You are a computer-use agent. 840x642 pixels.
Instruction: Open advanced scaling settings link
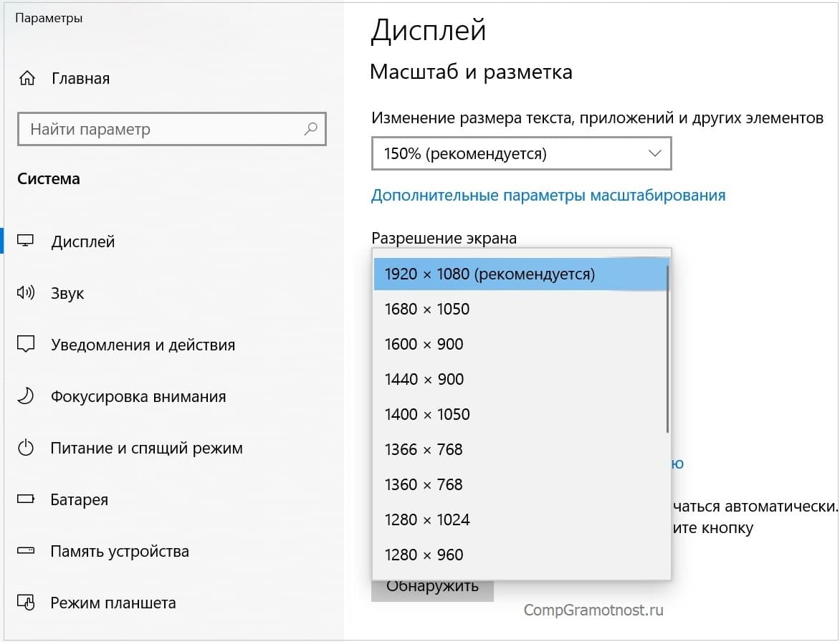coord(548,196)
